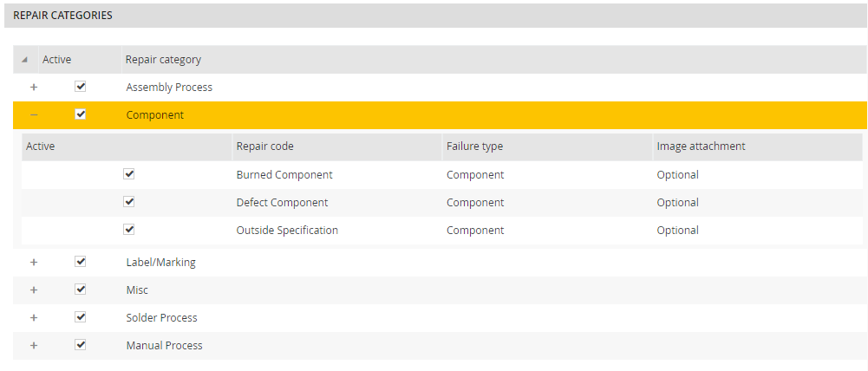This screenshot has height=371, width=868.
Task: Click the collapse-all triangle in header
Action: (24, 60)
